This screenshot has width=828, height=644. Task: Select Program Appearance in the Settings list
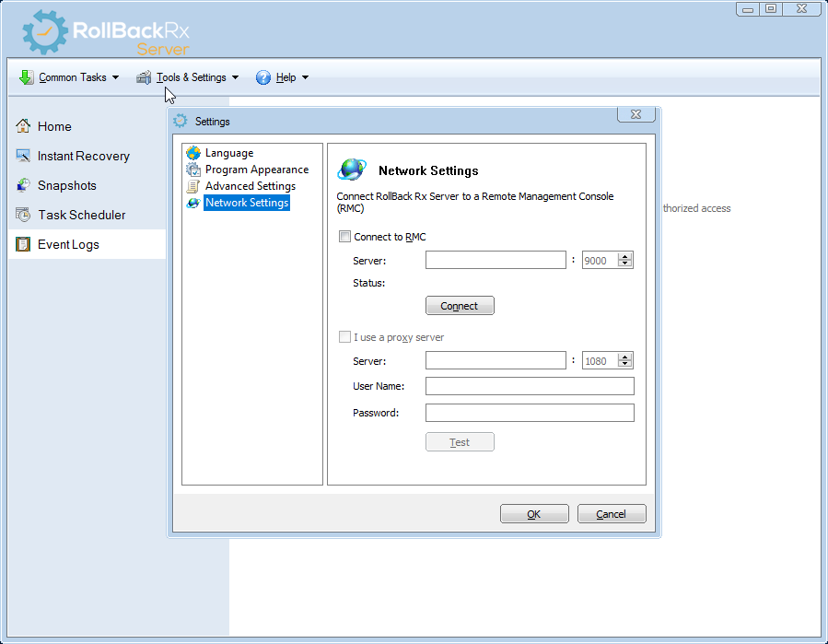click(x=257, y=169)
